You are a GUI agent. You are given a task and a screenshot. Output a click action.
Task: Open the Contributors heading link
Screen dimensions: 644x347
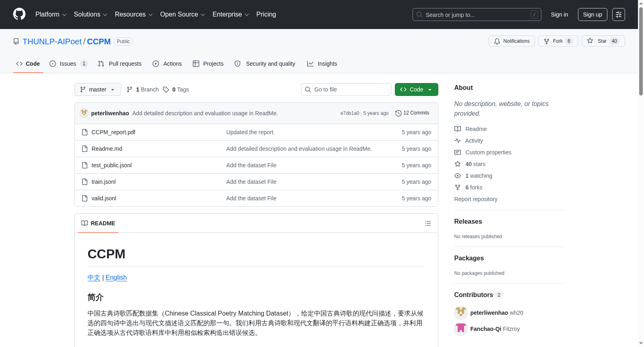click(x=479, y=295)
